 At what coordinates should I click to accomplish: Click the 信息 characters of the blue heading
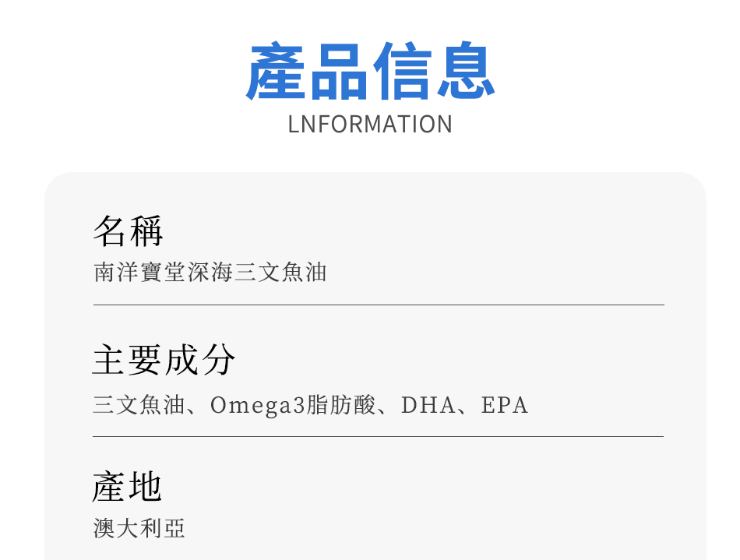[435, 72]
